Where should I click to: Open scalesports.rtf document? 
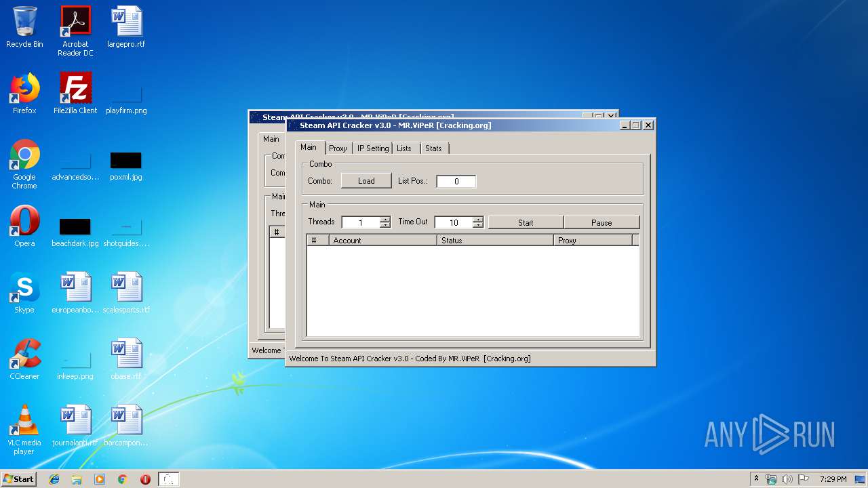click(126, 293)
